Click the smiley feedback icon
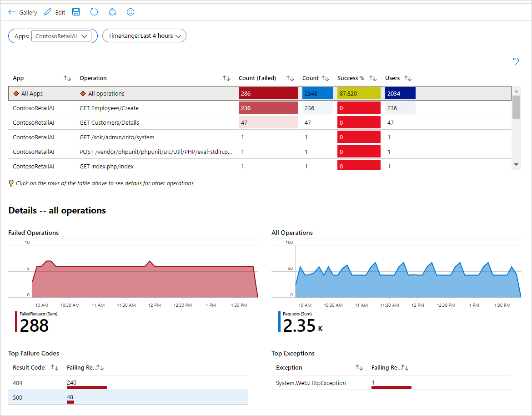Viewport: 532px width, 416px height. tap(130, 12)
